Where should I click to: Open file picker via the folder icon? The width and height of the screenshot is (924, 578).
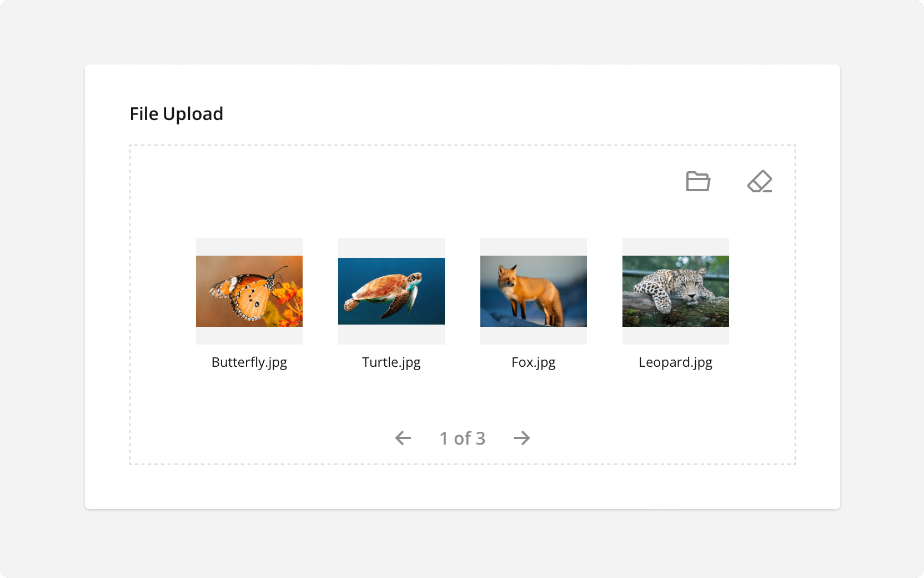[x=698, y=181]
